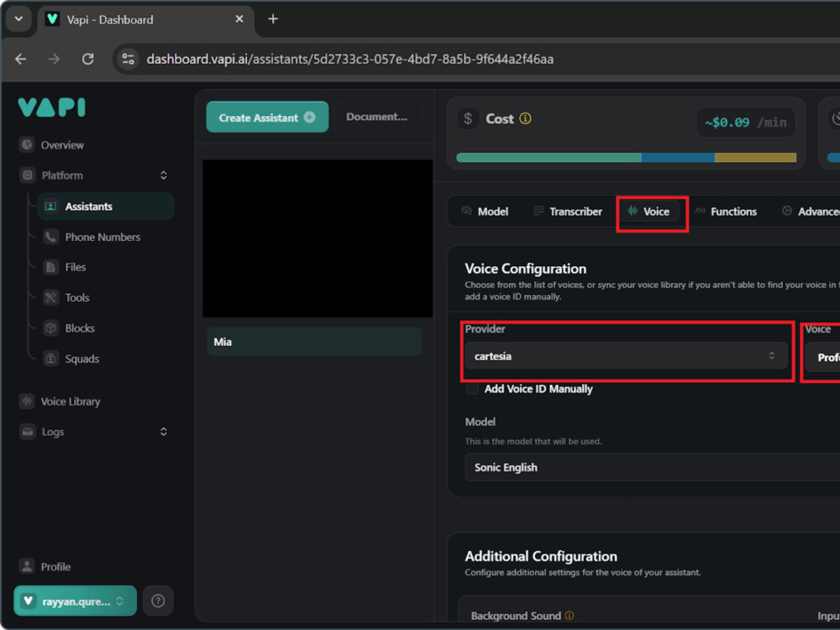Select the Mia assistant in list
The width and height of the screenshot is (840, 630).
[314, 342]
